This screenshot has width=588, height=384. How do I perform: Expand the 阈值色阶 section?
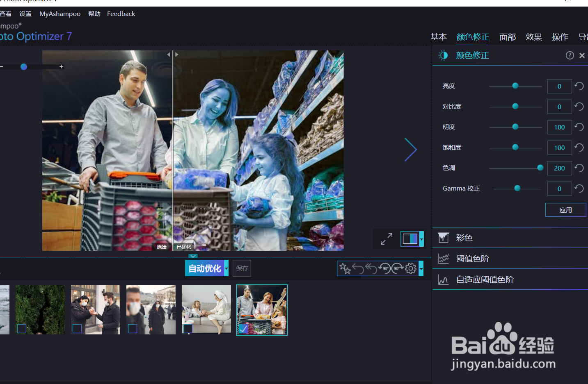(x=510, y=259)
